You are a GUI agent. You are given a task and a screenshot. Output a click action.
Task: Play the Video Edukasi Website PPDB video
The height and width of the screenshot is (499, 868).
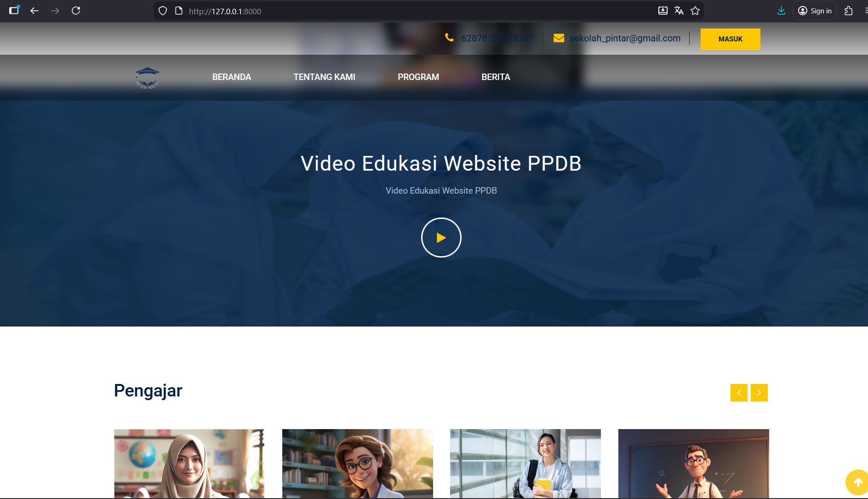(441, 237)
